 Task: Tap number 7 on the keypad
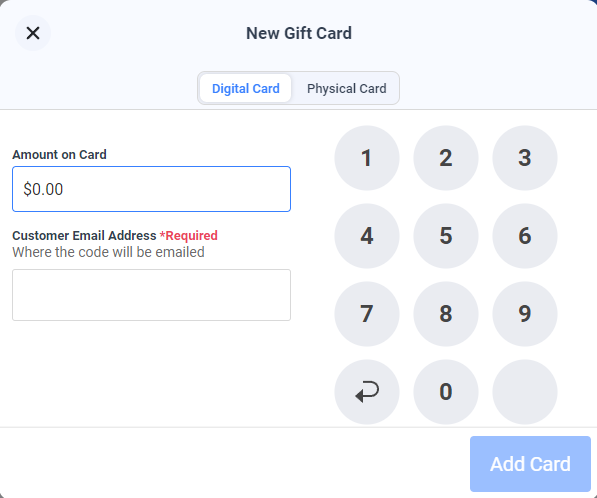click(x=367, y=314)
